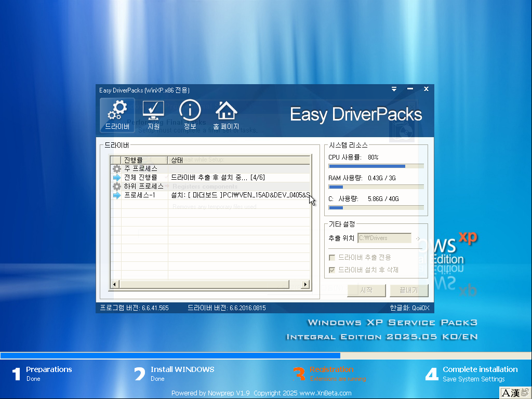Toggle 드라이버 추출 전용 checkbox
Image resolution: width=532 pixels, height=399 pixels.
pyautogui.click(x=332, y=258)
